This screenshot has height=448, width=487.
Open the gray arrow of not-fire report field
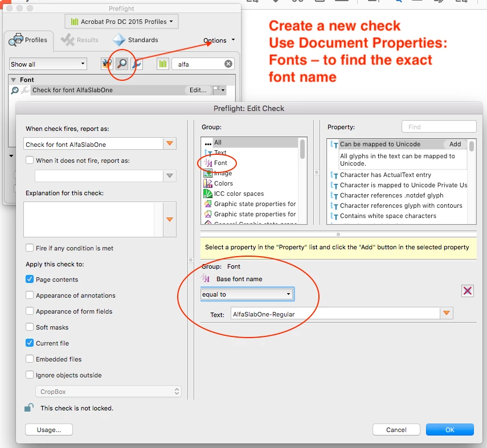pyautogui.click(x=170, y=176)
